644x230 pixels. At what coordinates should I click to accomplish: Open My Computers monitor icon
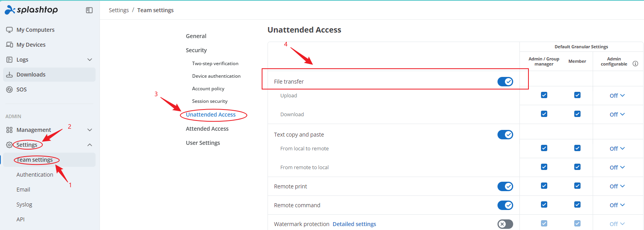[x=9, y=30]
